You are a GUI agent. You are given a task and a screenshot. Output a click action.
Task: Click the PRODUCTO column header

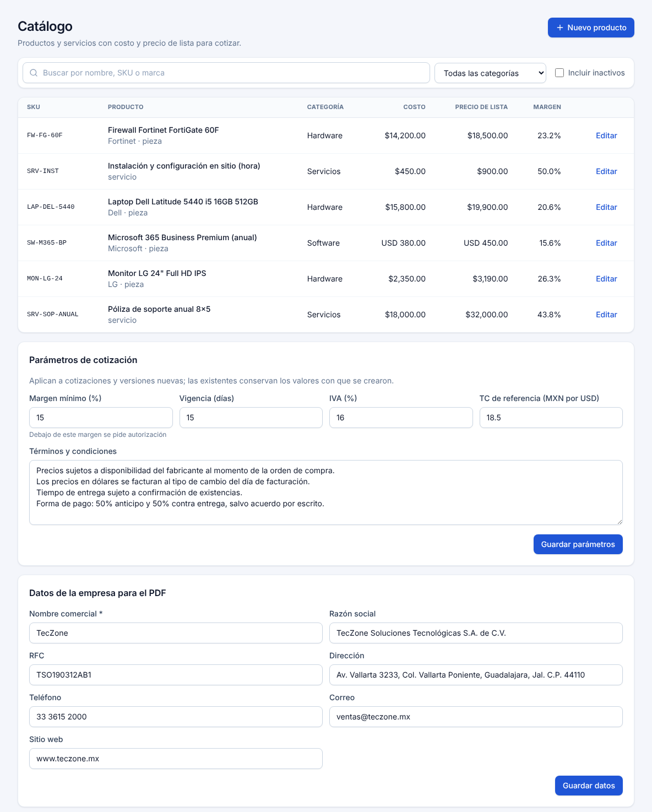tap(126, 107)
